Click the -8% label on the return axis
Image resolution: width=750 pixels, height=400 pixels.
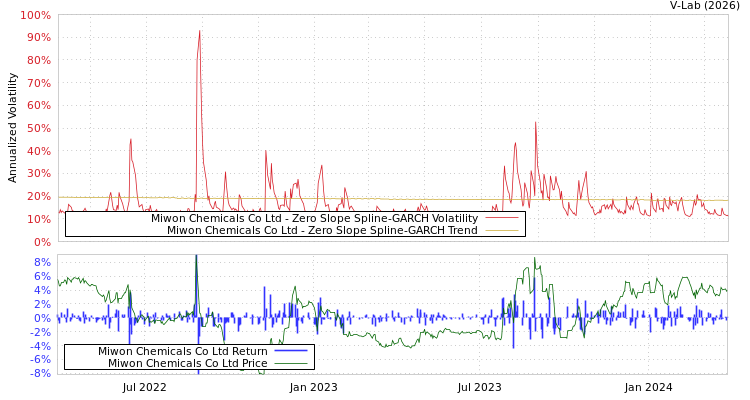click(x=39, y=373)
